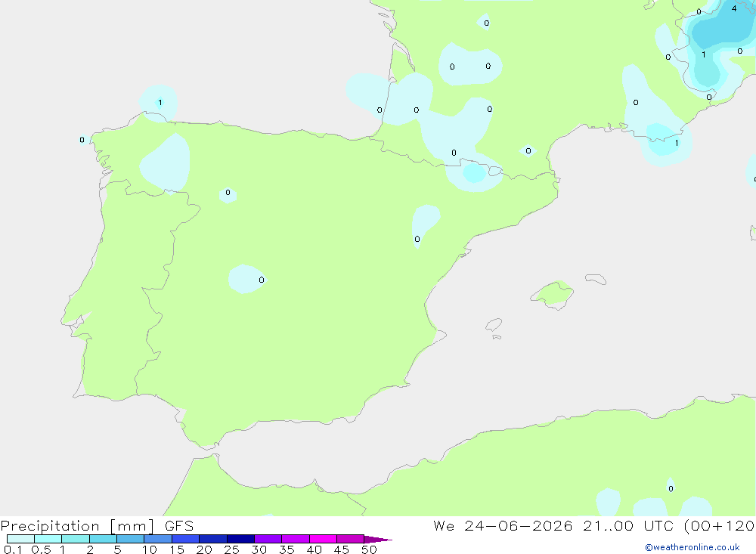
Task: Click the 0.1–0.5 mm legend color box
Action: 20,539
